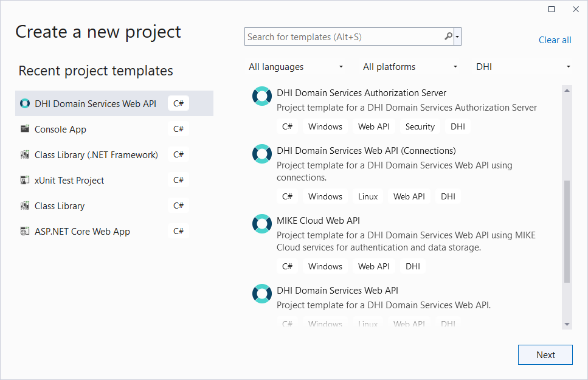This screenshot has height=380, width=588.
Task: Click C# tag under Authorization Server template
Action: coord(287,127)
